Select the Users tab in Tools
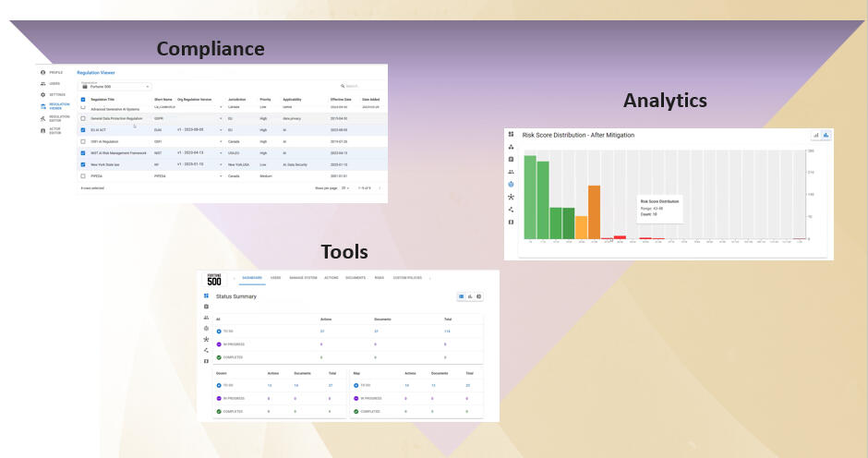The height and width of the screenshot is (458, 868). pyautogui.click(x=276, y=278)
